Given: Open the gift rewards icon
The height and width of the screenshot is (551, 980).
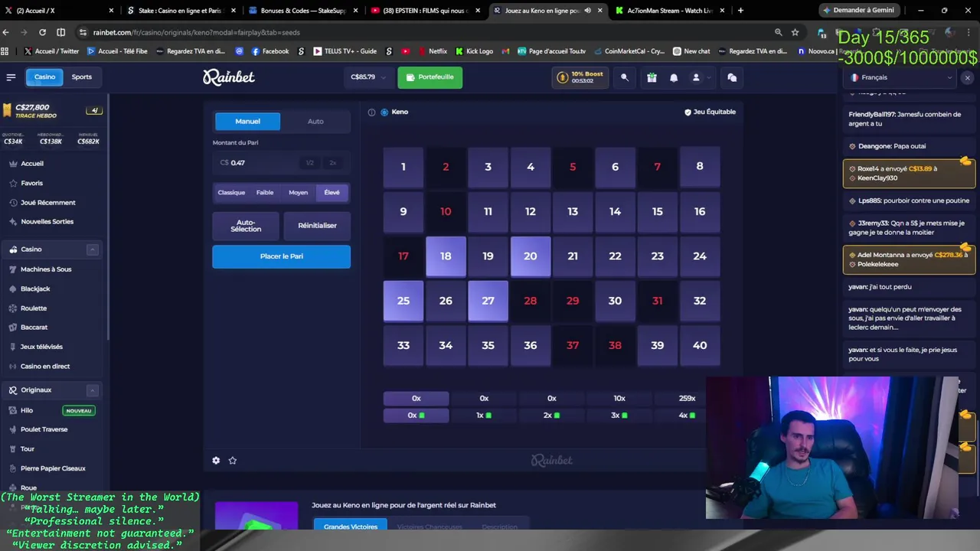Looking at the screenshot, I should 652,77.
